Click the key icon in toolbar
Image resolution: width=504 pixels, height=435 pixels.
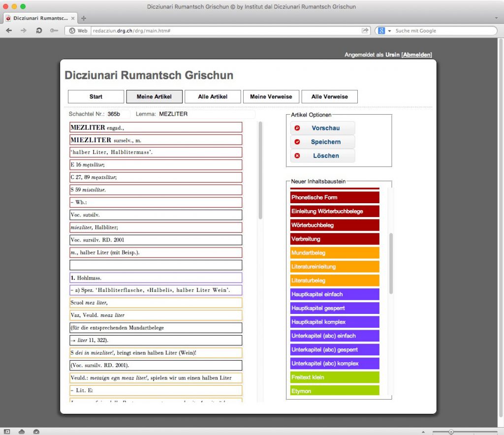click(54, 31)
